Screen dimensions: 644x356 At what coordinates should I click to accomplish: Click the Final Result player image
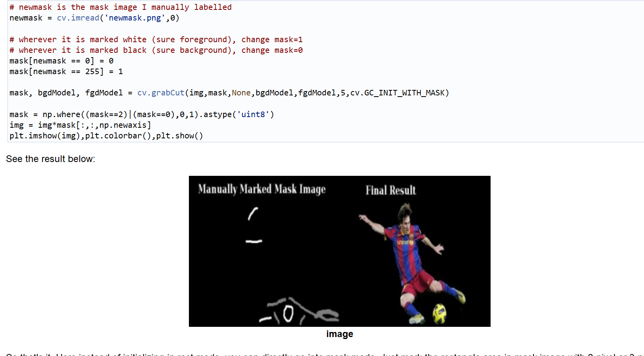412,263
